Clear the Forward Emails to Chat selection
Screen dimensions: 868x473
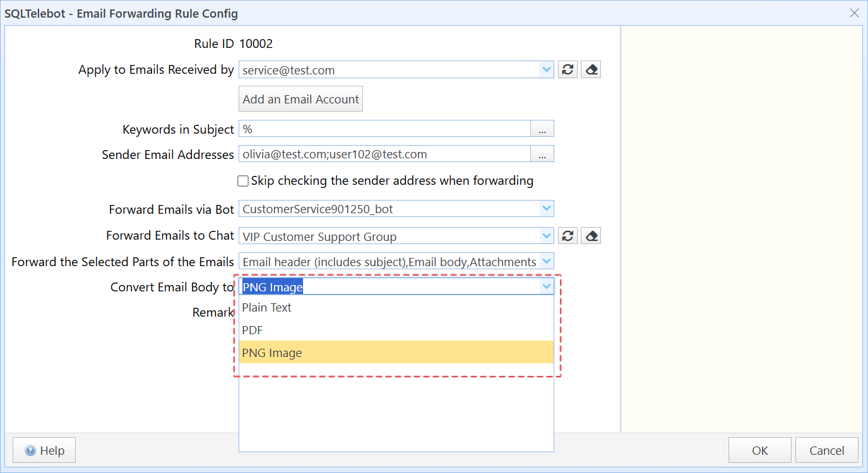591,237
